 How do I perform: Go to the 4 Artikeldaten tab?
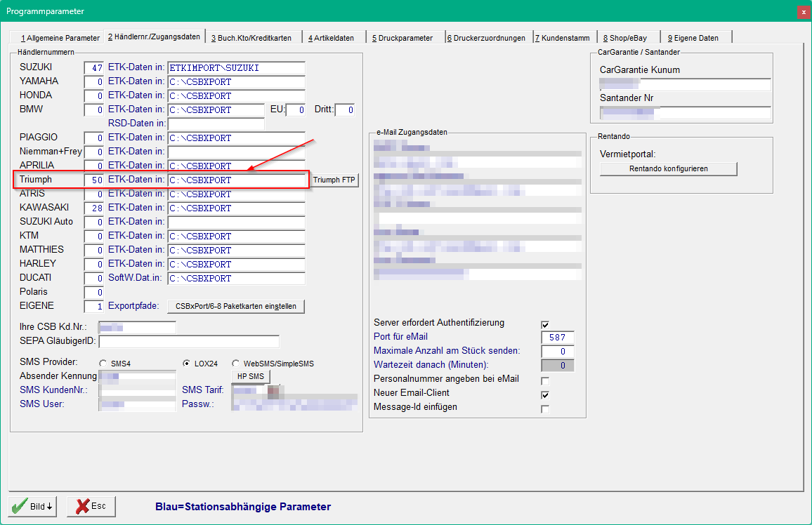pyautogui.click(x=332, y=38)
